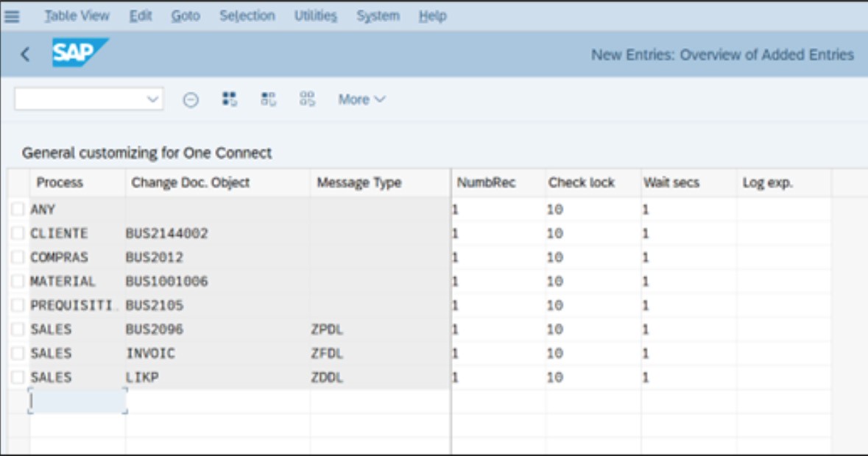This screenshot has height=456, width=868.
Task: Click the BUS2144002 object cell
Action: pyautogui.click(x=218, y=233)
